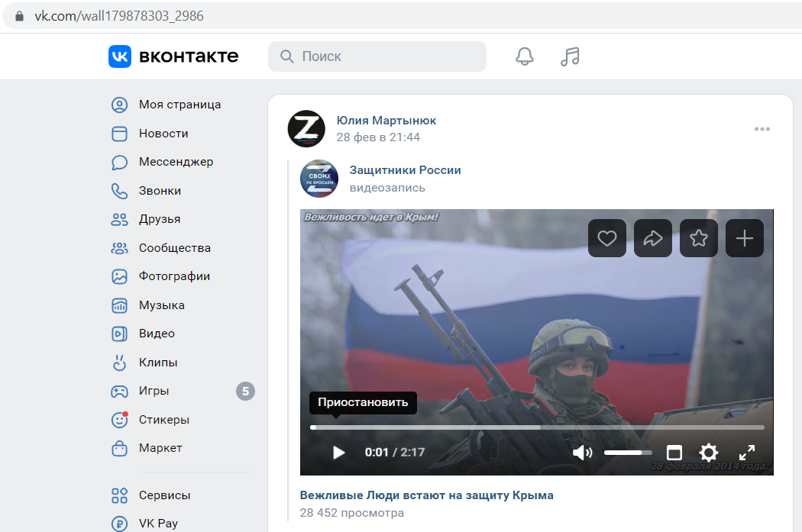The width and height of the screenshot is (802, 532).
Task: Click the search field Поиск
Action: tap(377, 56)
